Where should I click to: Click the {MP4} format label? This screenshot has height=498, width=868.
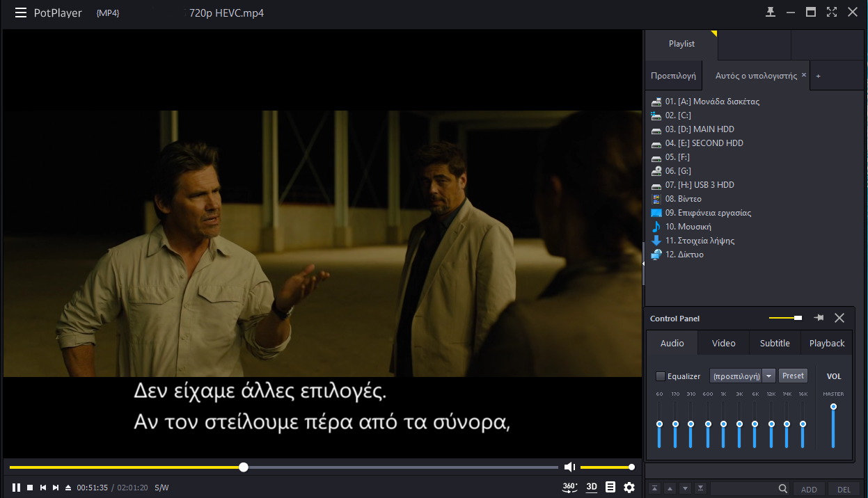click(107, 13)
